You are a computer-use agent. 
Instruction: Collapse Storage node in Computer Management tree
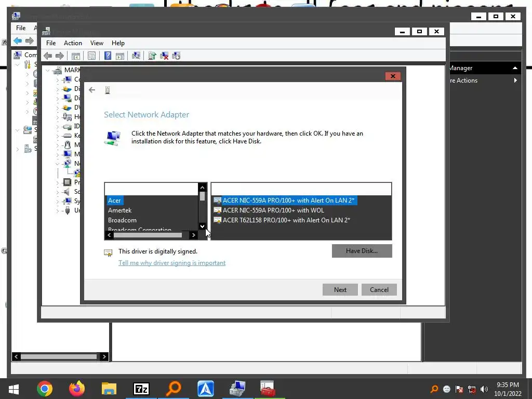tap(17, 130)
